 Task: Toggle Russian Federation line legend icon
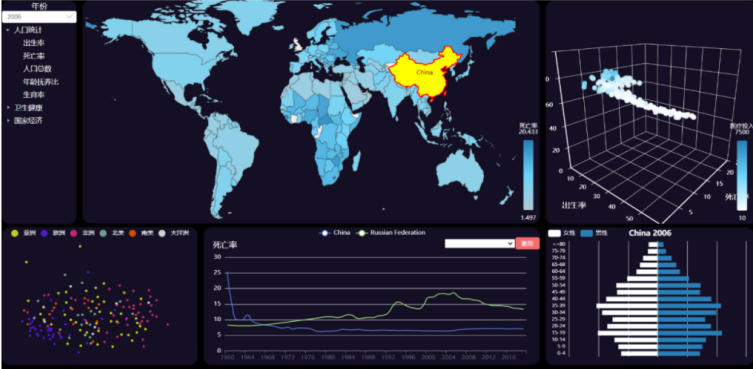362,233
